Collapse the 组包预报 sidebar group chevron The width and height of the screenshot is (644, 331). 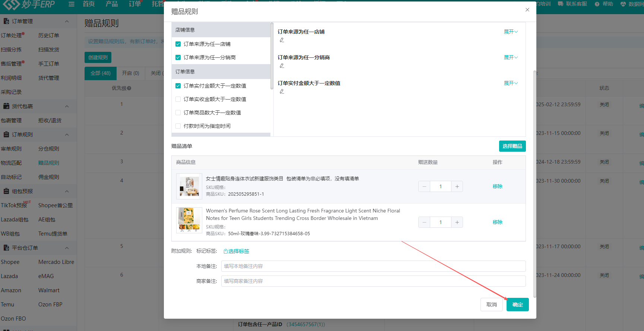coord(67,191)
